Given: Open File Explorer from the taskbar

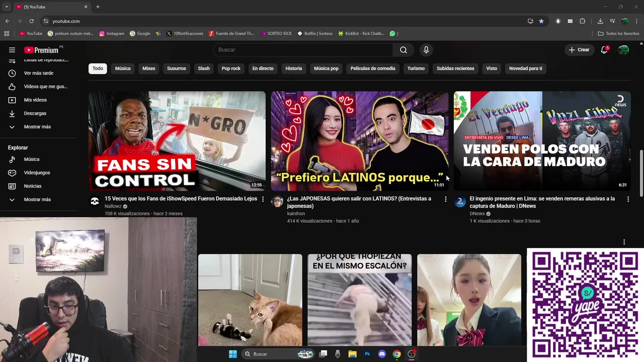Looking at the screenshot, I should point(353,354).
